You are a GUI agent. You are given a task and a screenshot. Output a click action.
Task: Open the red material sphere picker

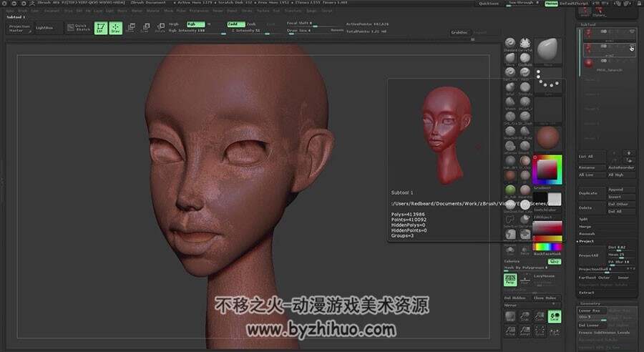click(548, 137)
